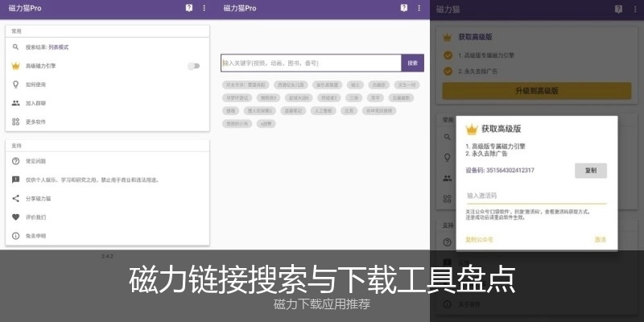Select 寻梦环游记 suggestion tag
Screen dimensions: 644x322
point(237,97)
